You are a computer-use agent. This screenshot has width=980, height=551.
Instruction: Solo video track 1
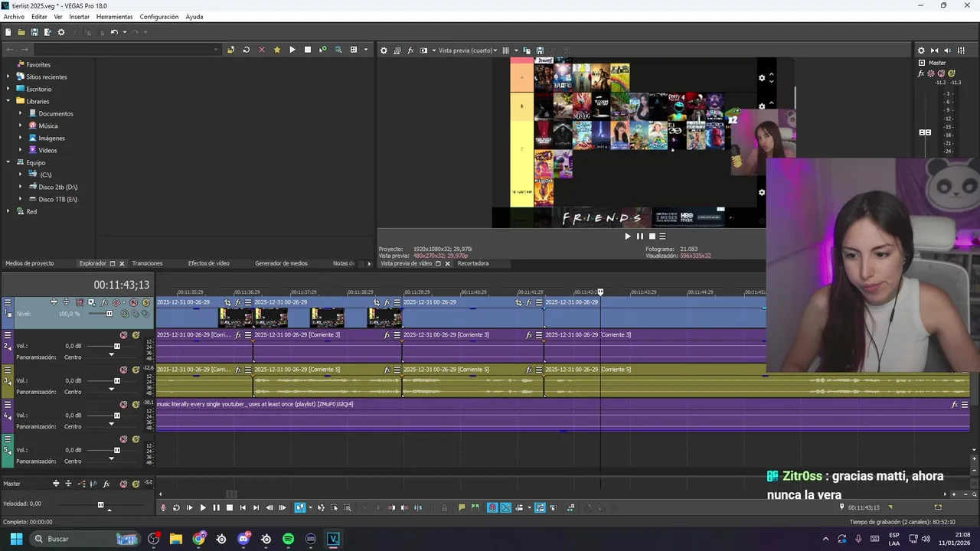click(145, 302)
